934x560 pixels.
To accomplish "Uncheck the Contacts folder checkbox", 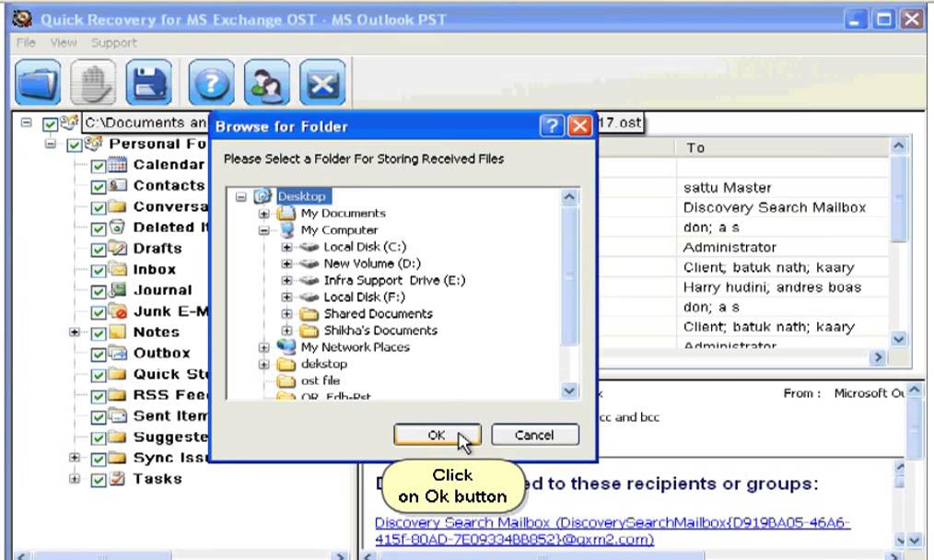I will coord(99,186).
